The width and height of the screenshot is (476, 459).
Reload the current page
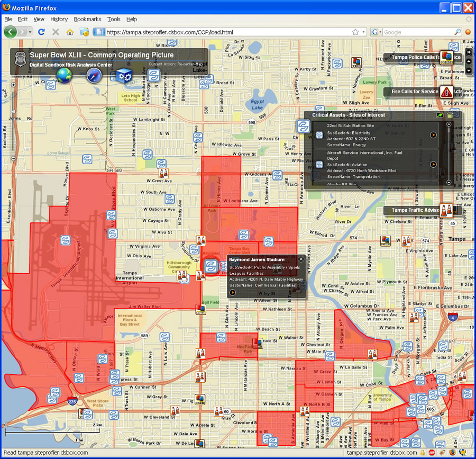click(42, 32)
